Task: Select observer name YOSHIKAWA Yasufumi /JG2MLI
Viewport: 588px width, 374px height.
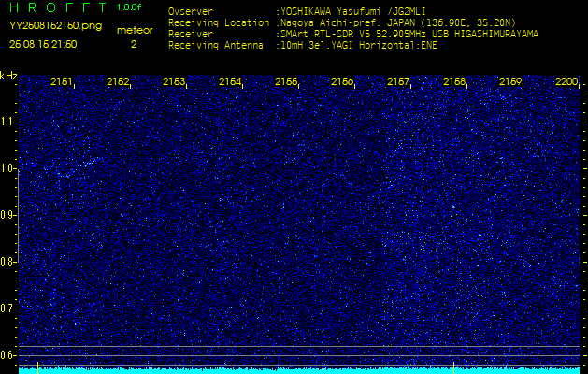Action: (352, 12)
